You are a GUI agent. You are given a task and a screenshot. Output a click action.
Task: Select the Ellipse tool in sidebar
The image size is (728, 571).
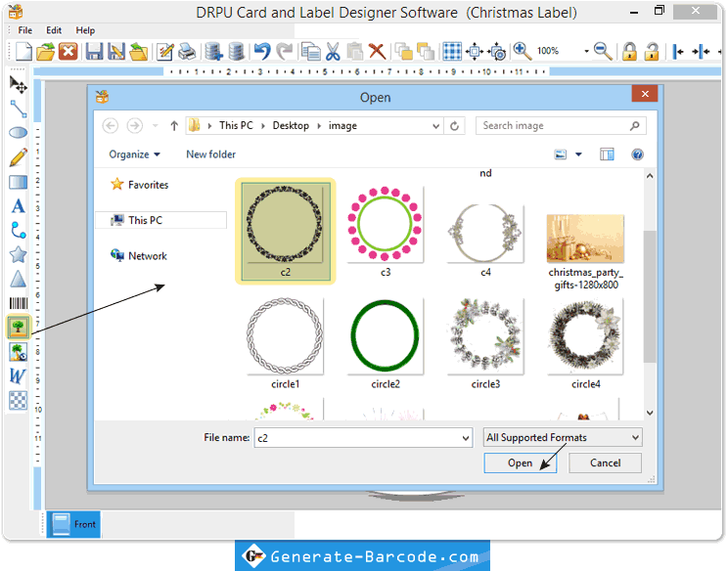point(19,133)
